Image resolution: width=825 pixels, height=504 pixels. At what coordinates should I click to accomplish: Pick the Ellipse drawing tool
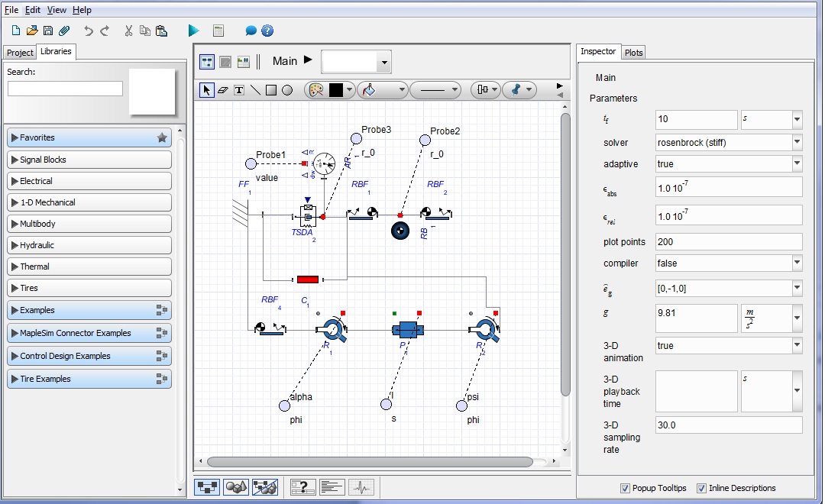pos(287,90)
